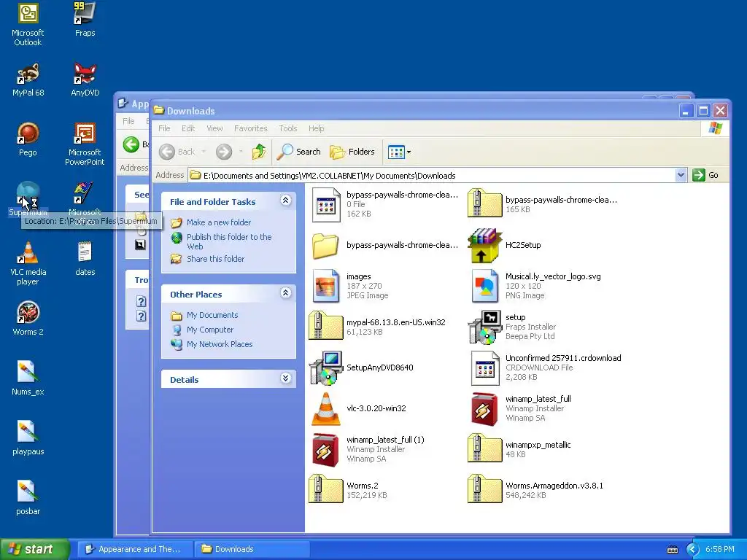Select the HC2Setup installer file

[505, 245]
